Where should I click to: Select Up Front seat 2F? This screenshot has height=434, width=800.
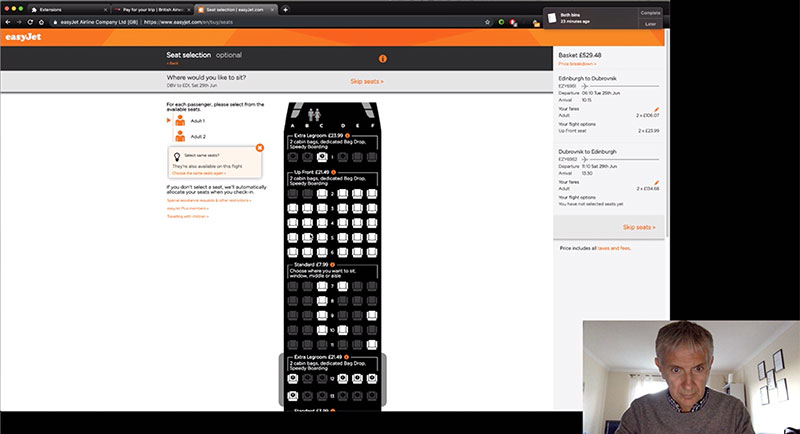(x=372, y=194)
